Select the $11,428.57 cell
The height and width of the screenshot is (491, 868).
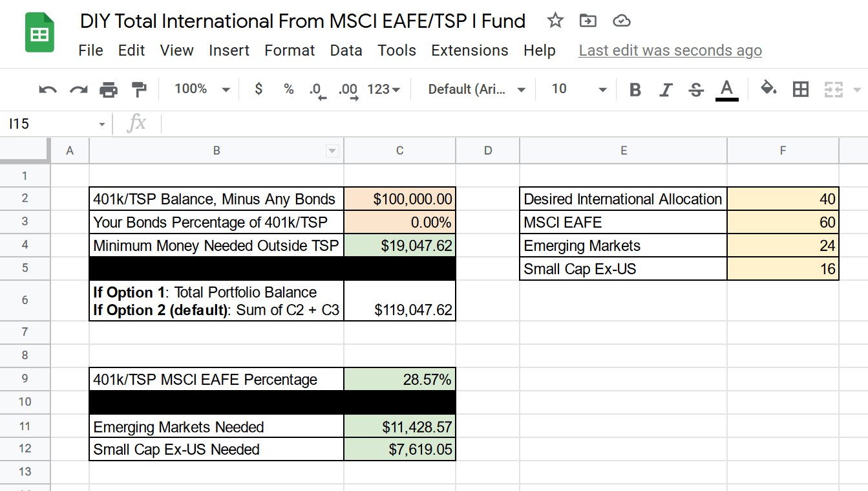coord(399,426)
